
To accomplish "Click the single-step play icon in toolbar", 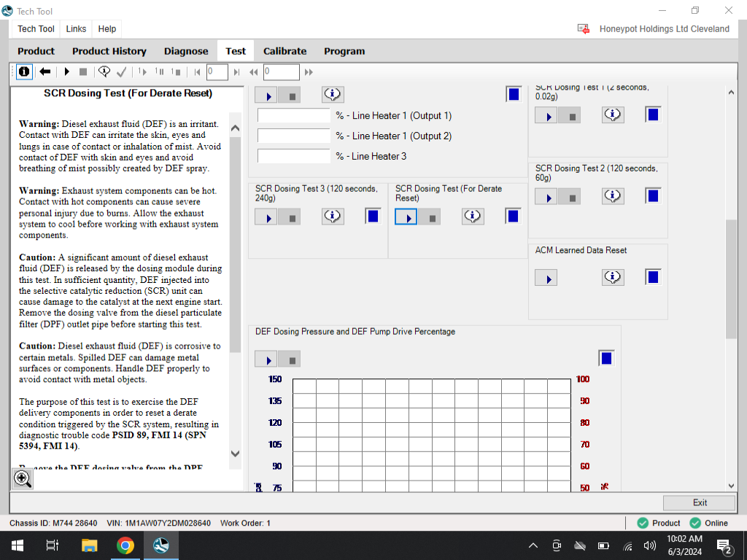I will 142,72.
